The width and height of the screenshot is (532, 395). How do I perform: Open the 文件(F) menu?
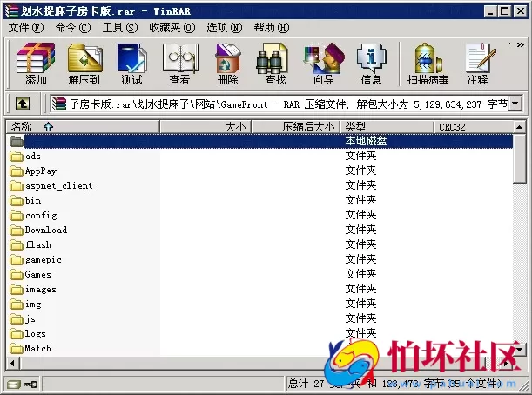[x=26, y=28]
